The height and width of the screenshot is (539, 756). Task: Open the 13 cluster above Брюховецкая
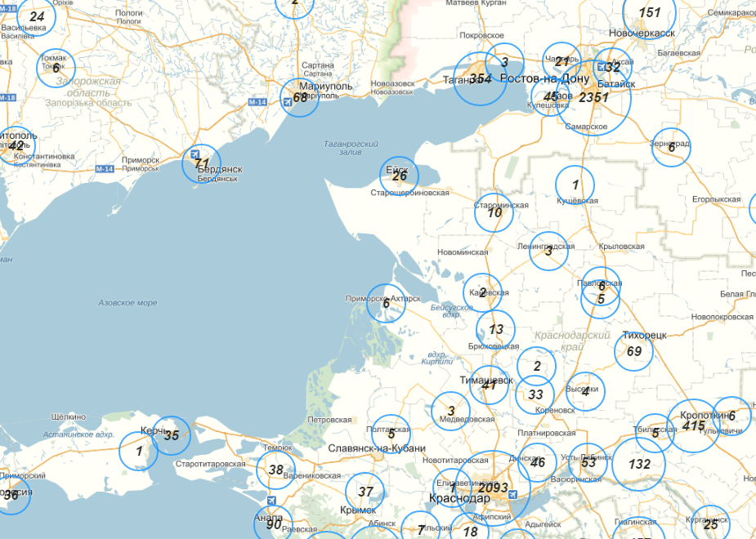click(x=495, y=329)
